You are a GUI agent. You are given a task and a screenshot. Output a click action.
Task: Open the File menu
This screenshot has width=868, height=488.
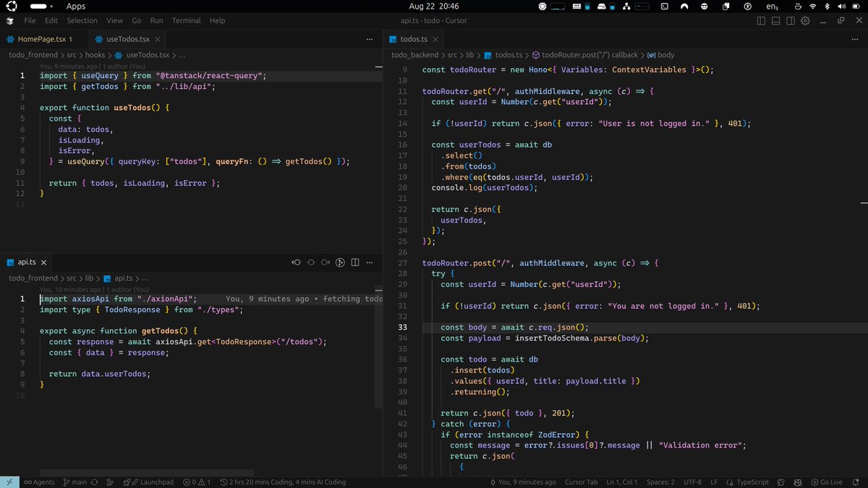point(30,21)
